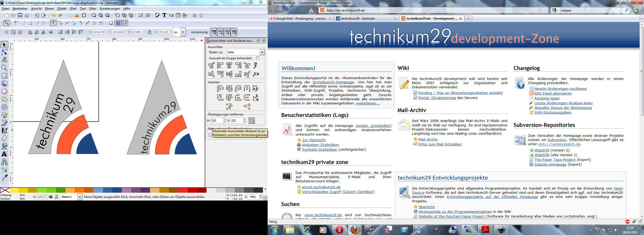Open the technikum29-Homepage link

point(333,82)
